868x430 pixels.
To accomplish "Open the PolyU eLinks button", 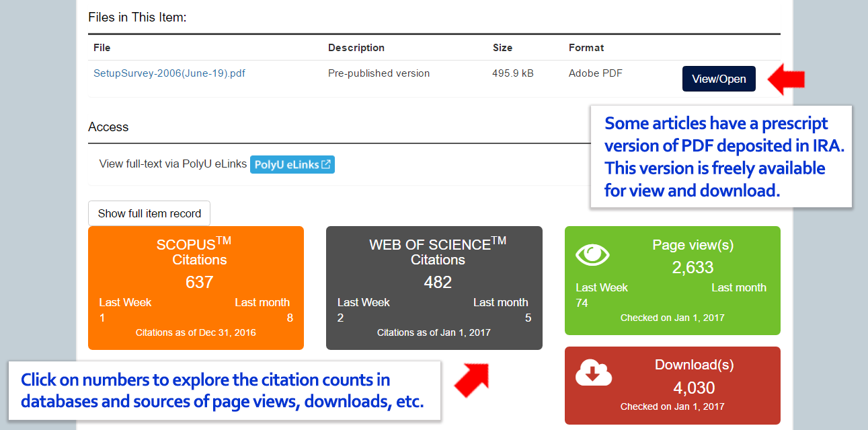I will [292, 164].
